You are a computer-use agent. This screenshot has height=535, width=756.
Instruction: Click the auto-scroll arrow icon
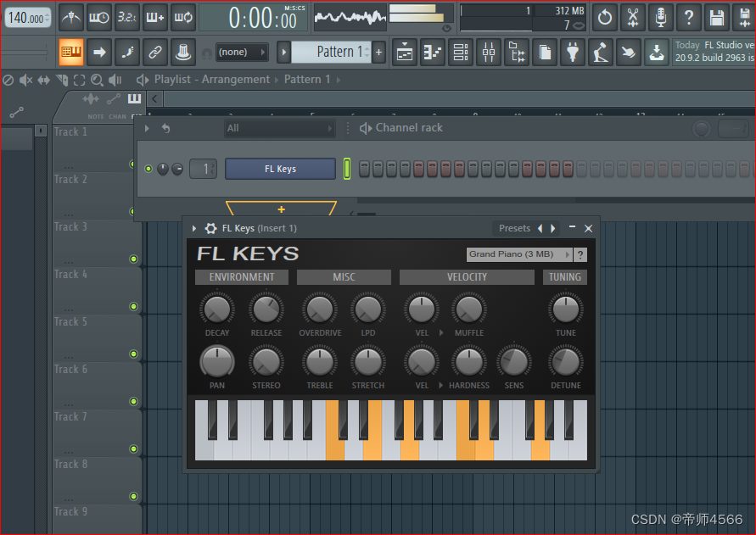(99, 52)
